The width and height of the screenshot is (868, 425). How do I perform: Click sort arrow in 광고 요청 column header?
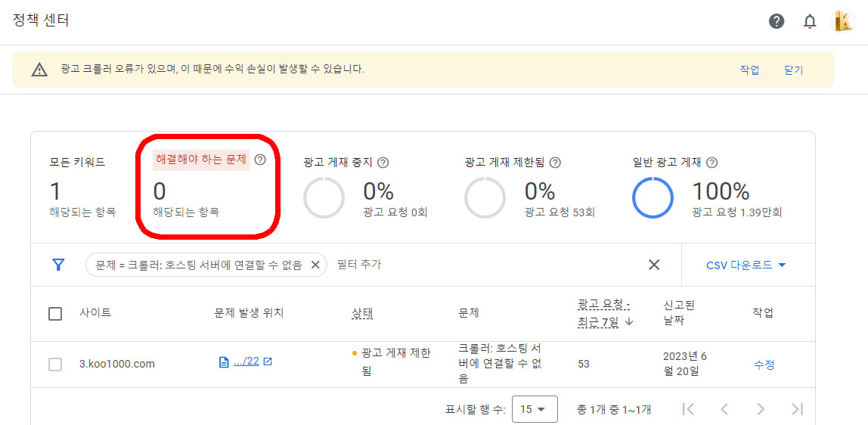628,323
